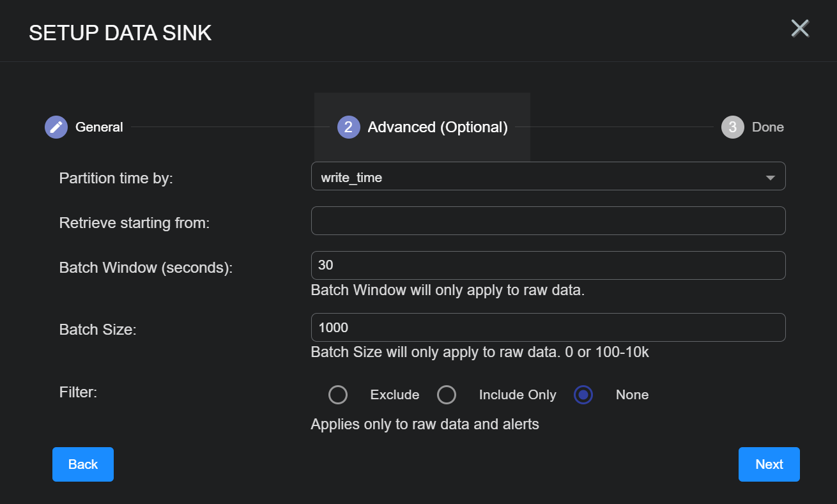
Task: Click the step 3 number circle
Action: click(732, 127)
